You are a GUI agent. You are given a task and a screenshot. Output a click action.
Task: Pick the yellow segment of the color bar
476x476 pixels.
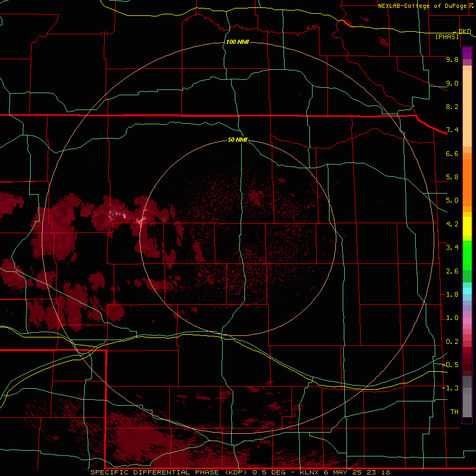tap(467, 226)
